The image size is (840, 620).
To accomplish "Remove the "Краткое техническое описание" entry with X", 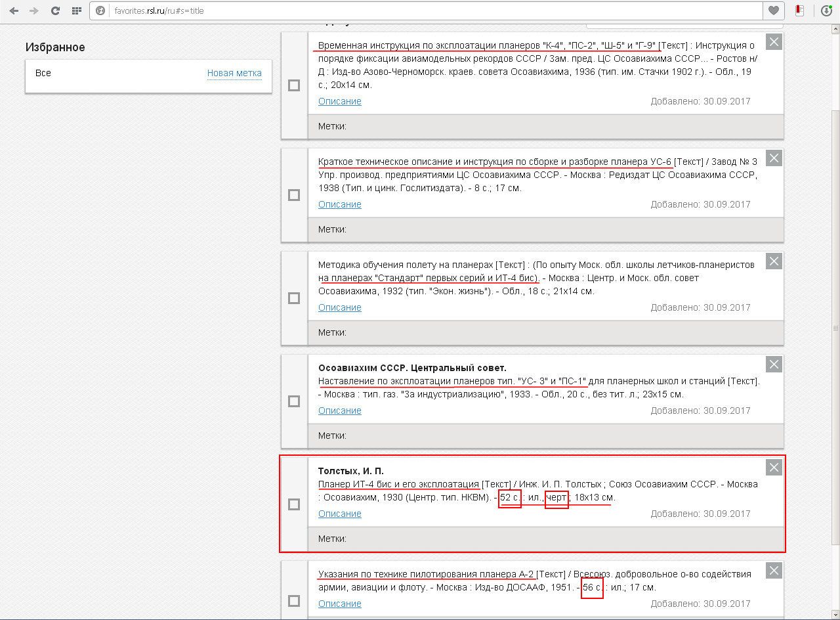I will pyautogui.click(x=774, y=158).
